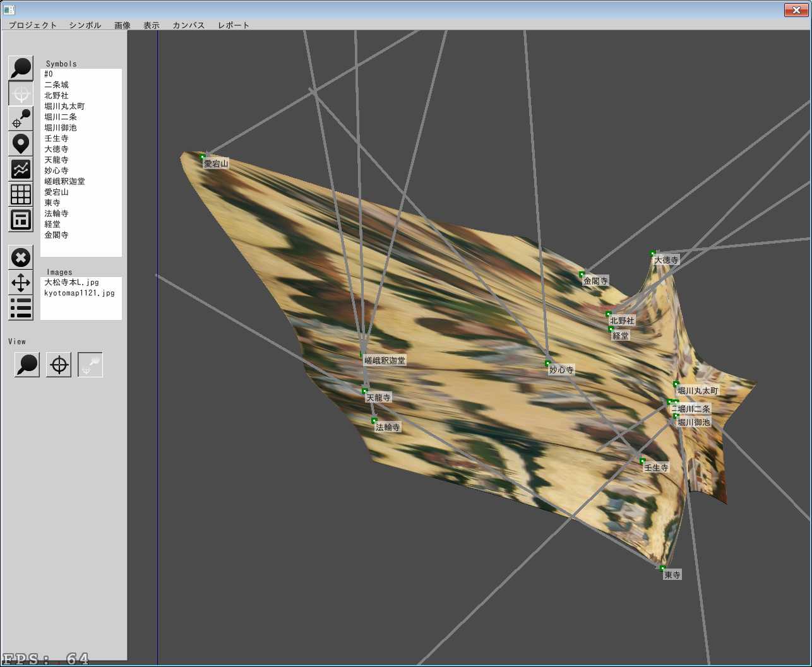Select the map pin marker tool
The image size is (812, 667).
(21, 144)
